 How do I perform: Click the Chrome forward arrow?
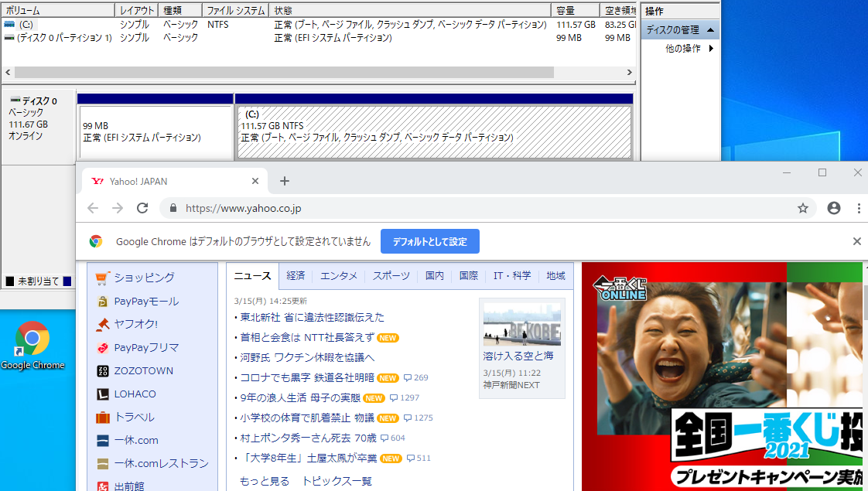[118, 208]
